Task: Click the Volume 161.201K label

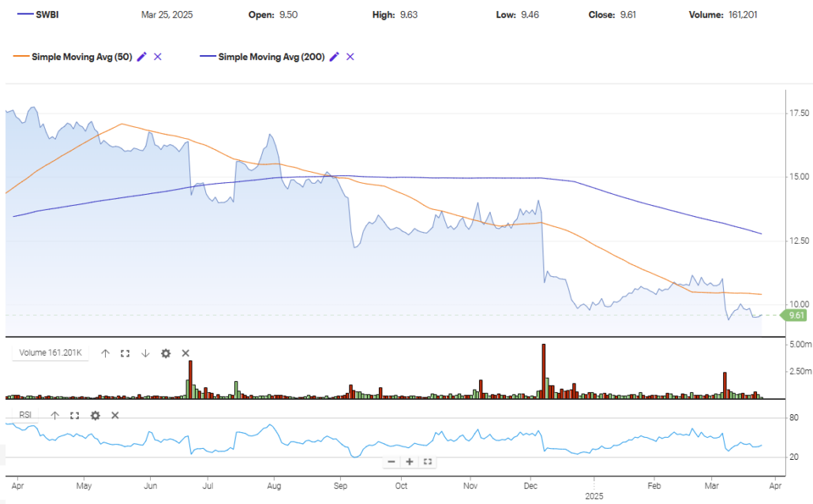Action: tap(51, 353)
